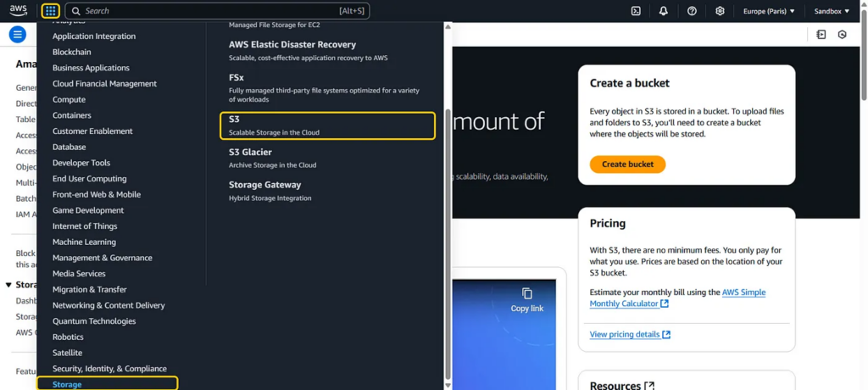Select Machine Learning category
868x390 pixels.
[84, 242]
